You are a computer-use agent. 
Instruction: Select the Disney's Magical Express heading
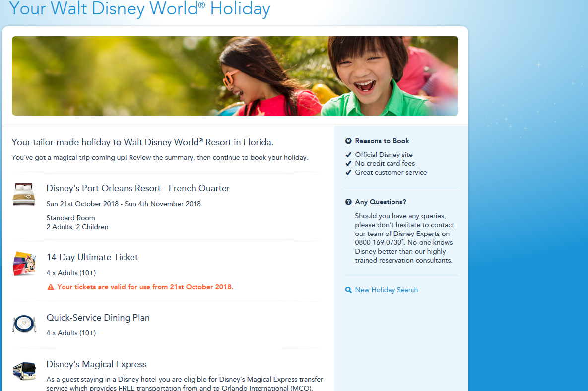tap(96, 364)
